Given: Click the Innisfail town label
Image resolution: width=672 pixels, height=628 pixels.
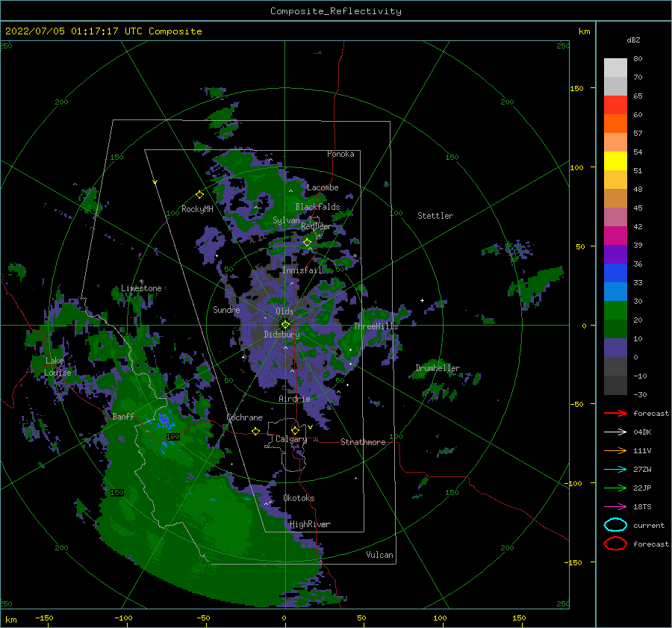Looking at the screenshot, I should click(302, 270).
